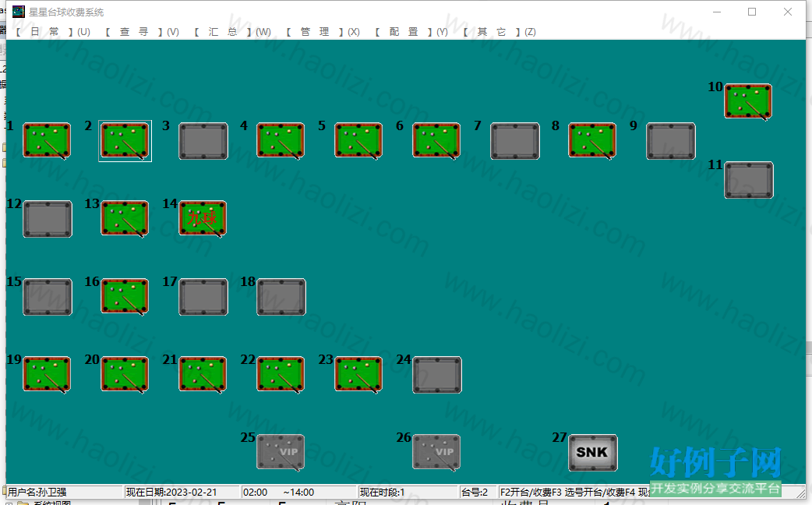812x505 pixels.
Task: Click the active table 8 icon
Action: point(592,141)
